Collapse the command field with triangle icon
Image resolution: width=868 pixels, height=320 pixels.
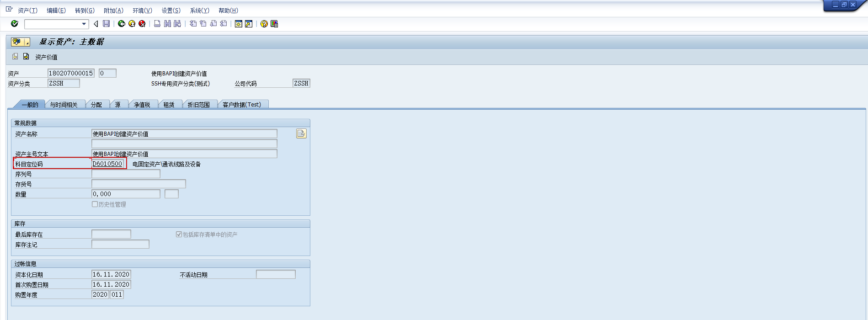point(96,24)
